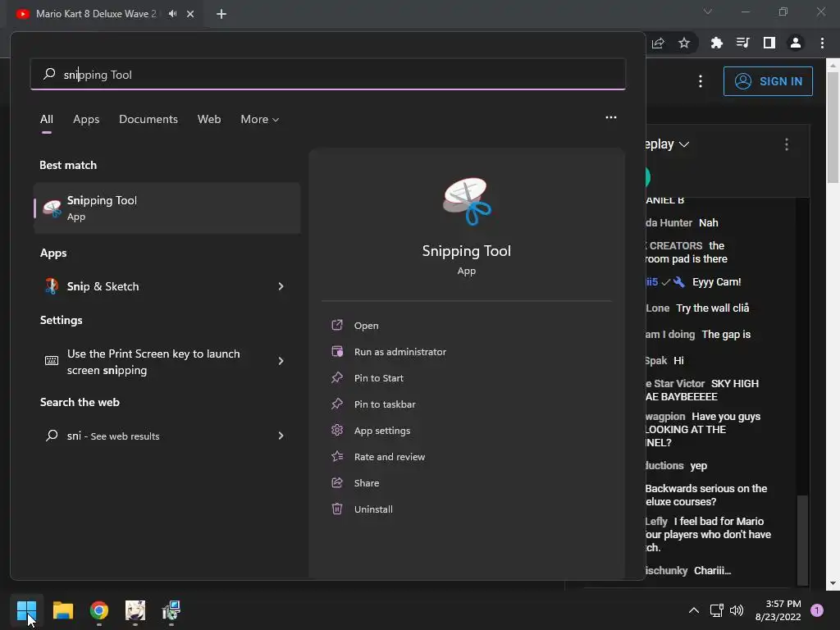Click the App settings gear icon
Screen dimensions: 840x630
point(337,430)
